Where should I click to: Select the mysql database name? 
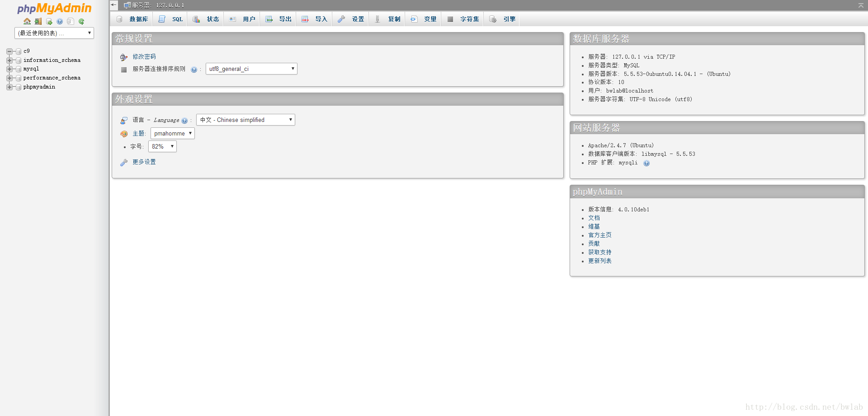point(31,69)
